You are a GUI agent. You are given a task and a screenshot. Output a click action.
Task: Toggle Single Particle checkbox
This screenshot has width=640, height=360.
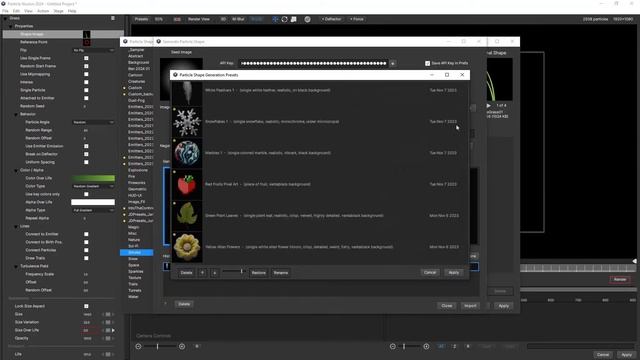[86, 90]
